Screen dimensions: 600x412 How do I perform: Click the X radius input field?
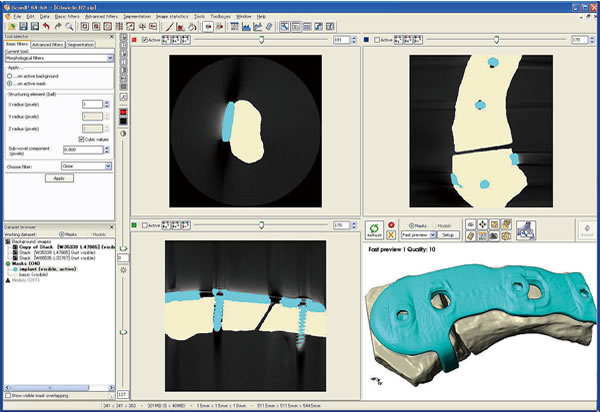[x=93, y=104]
